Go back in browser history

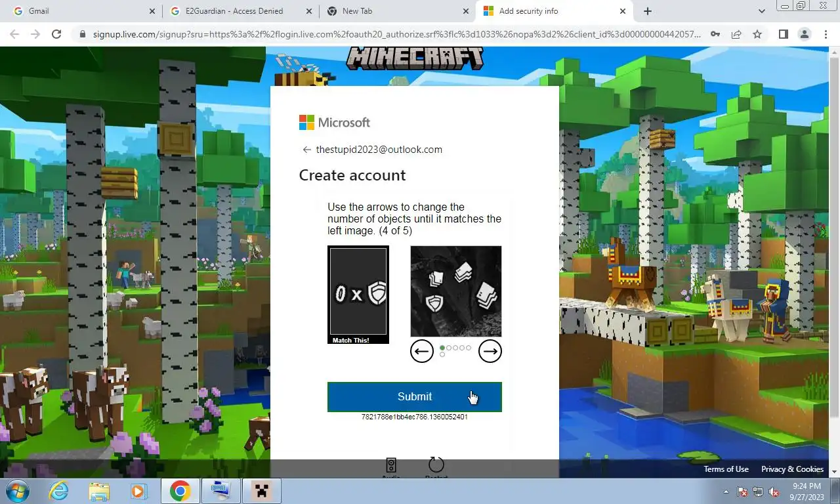coord(14,34)
